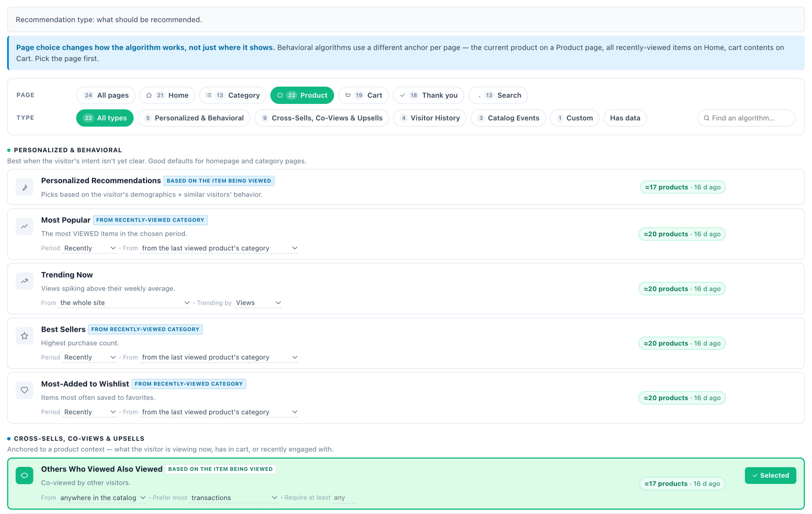Screen dimensions: 812x514
Task: Click the Require at least field
Action: (x=344, y=498)
